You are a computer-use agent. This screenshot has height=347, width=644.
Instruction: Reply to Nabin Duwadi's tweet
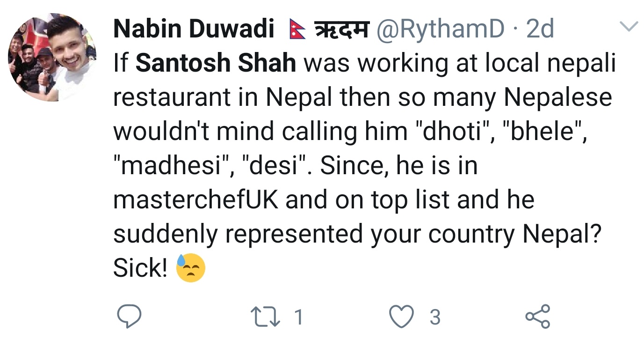[x=129, y=317]
